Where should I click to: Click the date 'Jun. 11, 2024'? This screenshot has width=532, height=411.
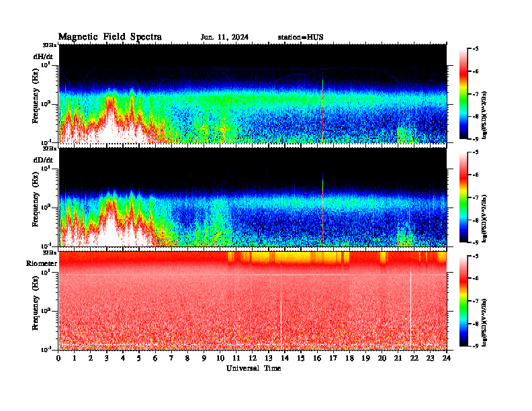tap(224, 38)
